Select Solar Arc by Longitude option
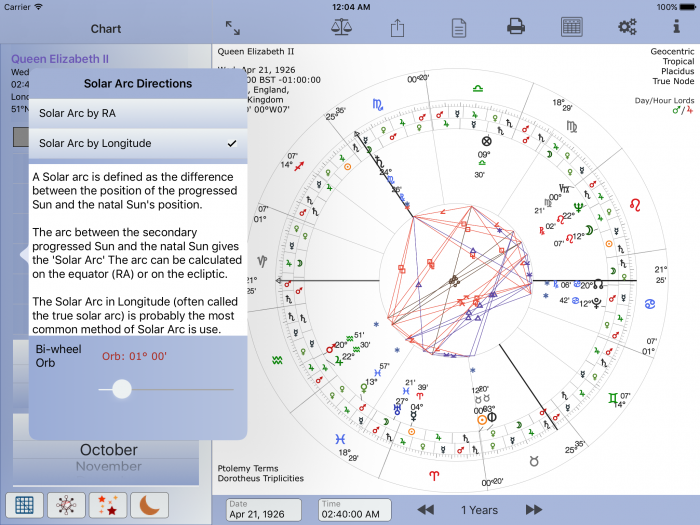 point(137,144)
